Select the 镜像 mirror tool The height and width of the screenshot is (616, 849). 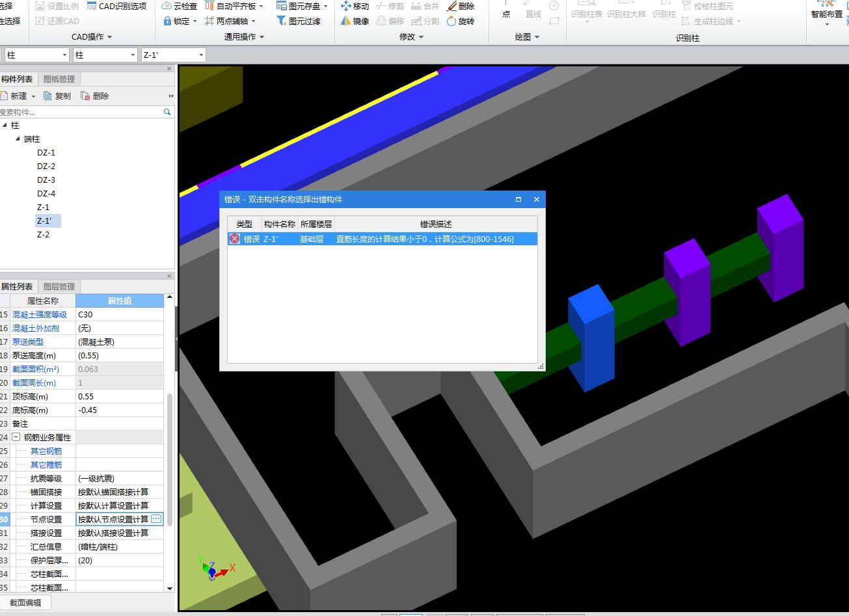[355, 21]
